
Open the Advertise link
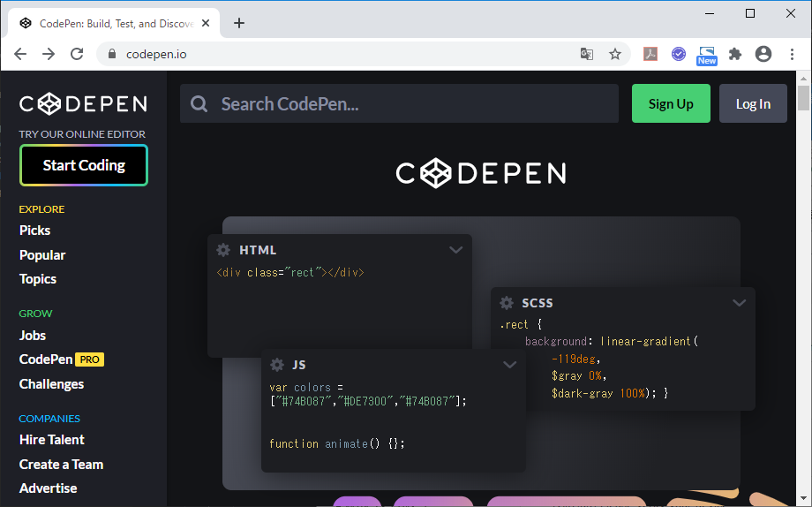click(49, 488)
